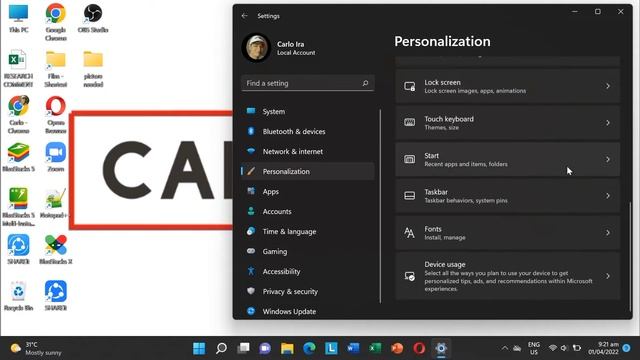Open Fonts install and manage page
The width and height of the screenshot is (640, 360).
point(507,233)
